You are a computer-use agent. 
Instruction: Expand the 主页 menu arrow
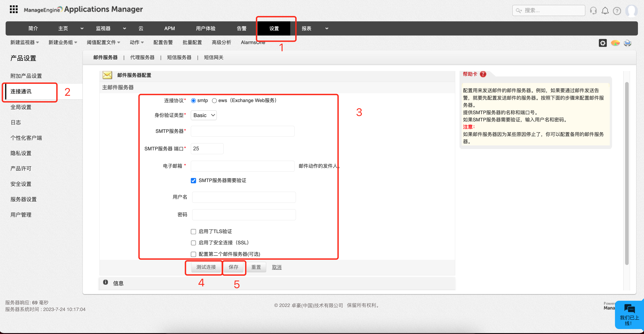pos(82,29)
